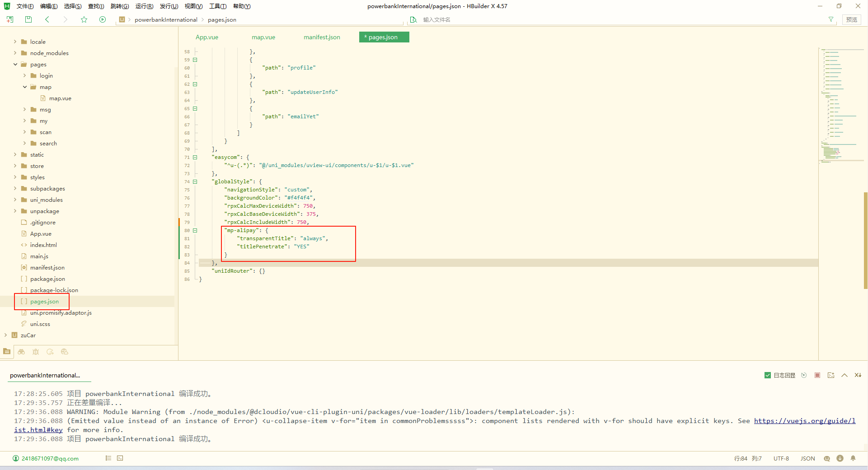Open the sync arrow panel icon
Image resolution: width=868 pixels, height=470 pixels.
[50, 352]
